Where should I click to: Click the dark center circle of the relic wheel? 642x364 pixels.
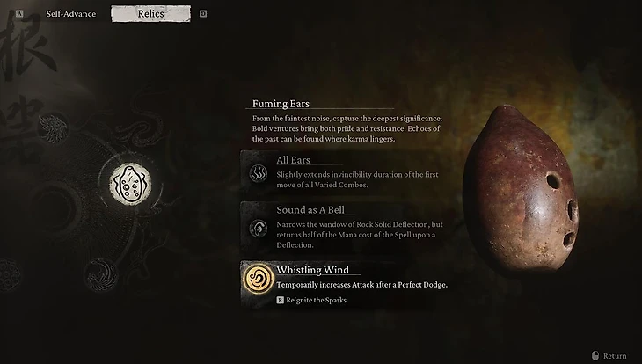click(55, 209)
